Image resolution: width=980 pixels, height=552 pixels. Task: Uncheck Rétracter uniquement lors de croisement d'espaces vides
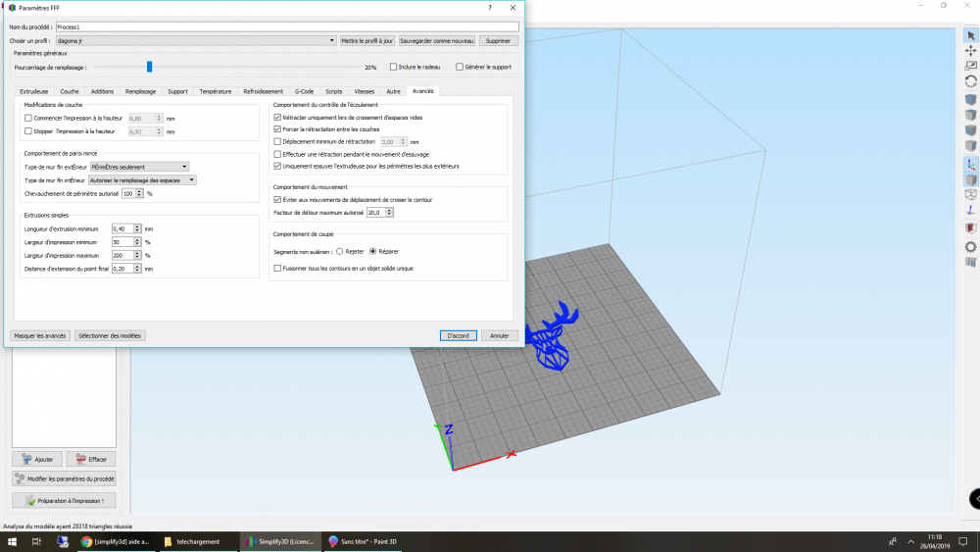click(x=277, y=117)
